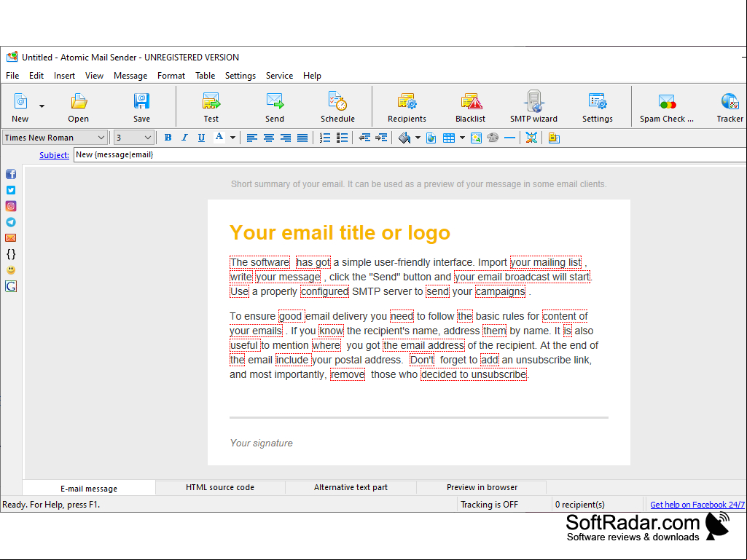Click the smiley emoji sidebar icon

click(11, 270)
